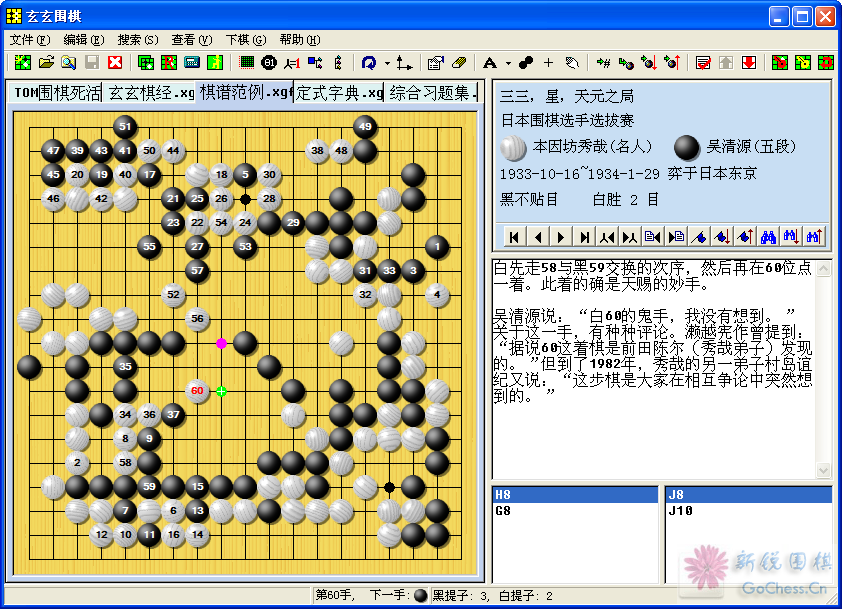Image resolution: width=842 pixels, height=609 pixels.
Task: Click the flag with up arrow button
Action: click(x=745, y=237)
